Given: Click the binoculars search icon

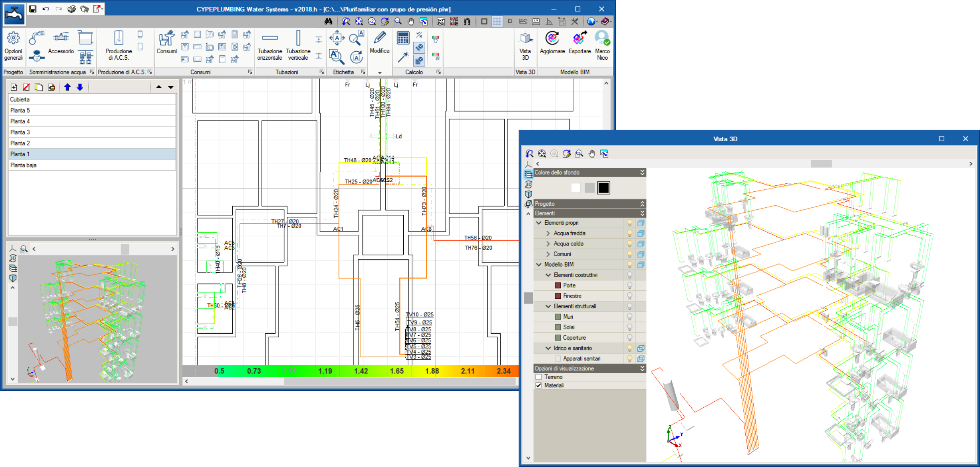Looking at the screenshot, I should pyautogui.click(x=328, y=21).
